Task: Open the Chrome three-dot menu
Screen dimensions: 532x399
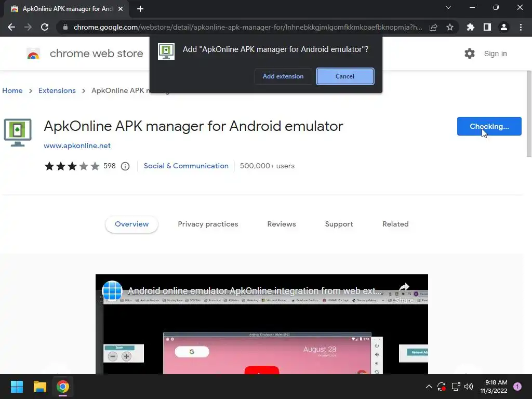Action: pos(521,27)
